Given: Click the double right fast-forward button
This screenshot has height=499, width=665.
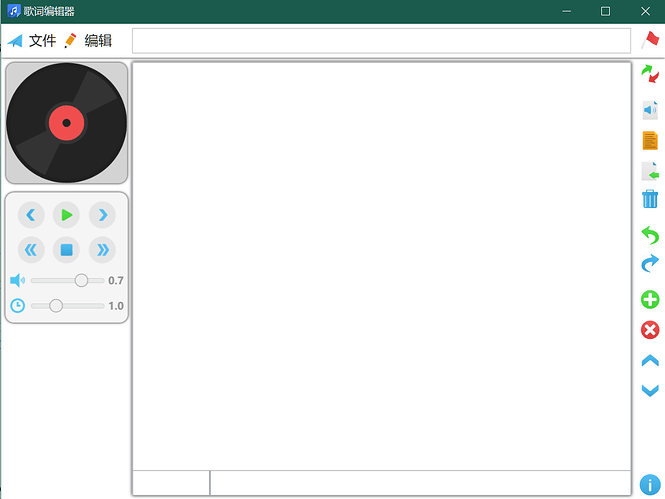Looking at the screenshot, I should (102, 250).
